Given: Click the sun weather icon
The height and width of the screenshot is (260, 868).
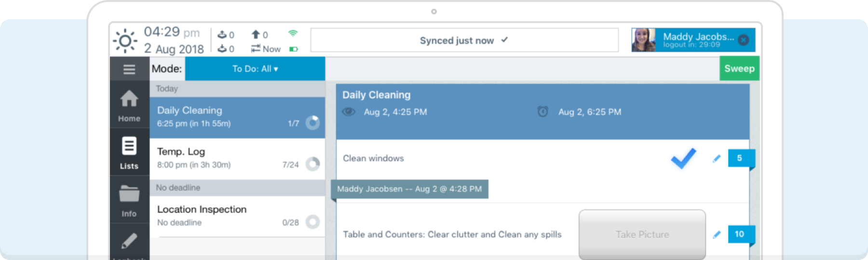Looking at the screenshot, I should (x=125, y=40).
